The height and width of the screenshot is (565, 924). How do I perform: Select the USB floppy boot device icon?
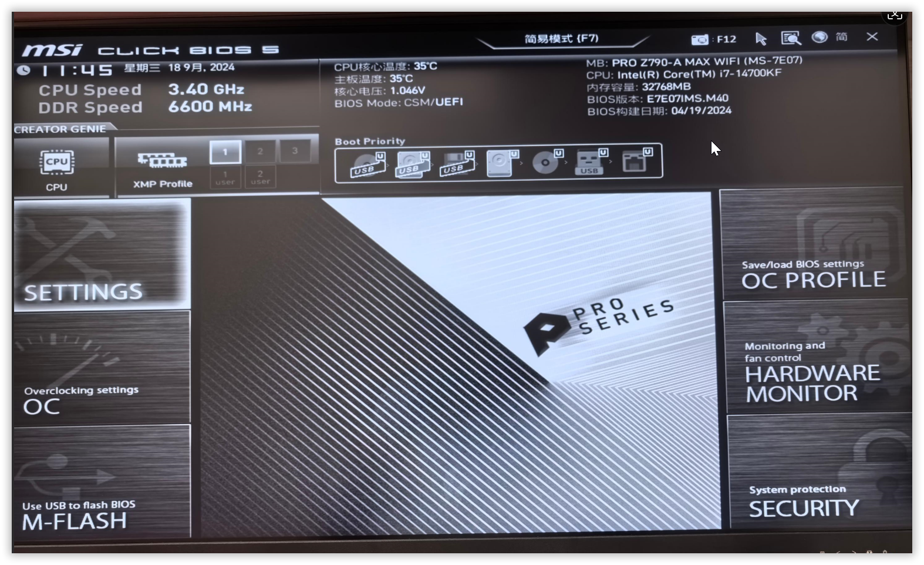457,163
